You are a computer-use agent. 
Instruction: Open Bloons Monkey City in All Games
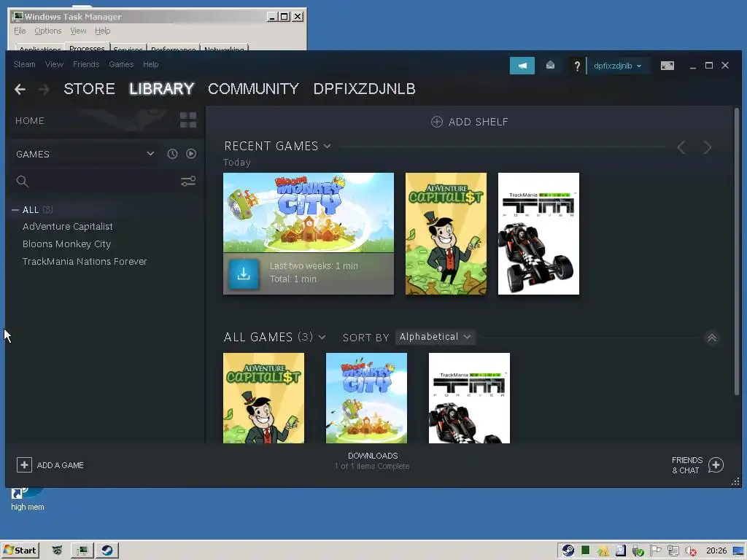coord(366,398)
